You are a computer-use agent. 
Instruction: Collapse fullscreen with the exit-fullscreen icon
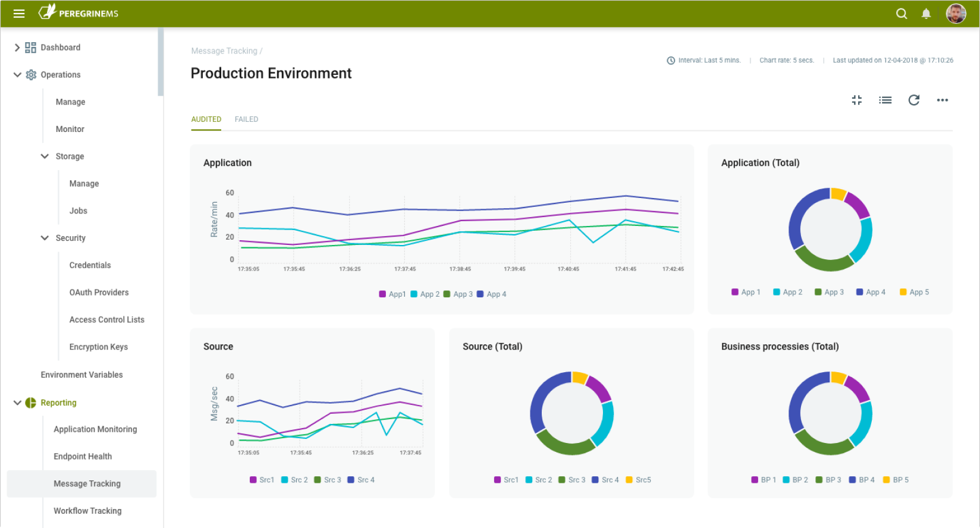coord(856,100)
